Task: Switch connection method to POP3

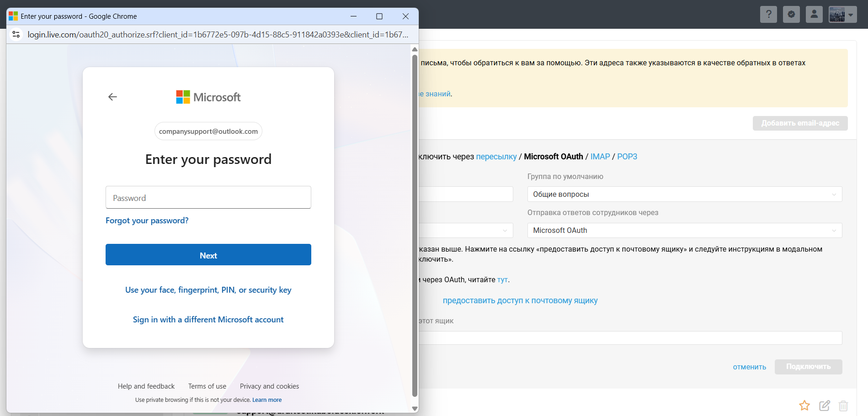Action: 627,157
